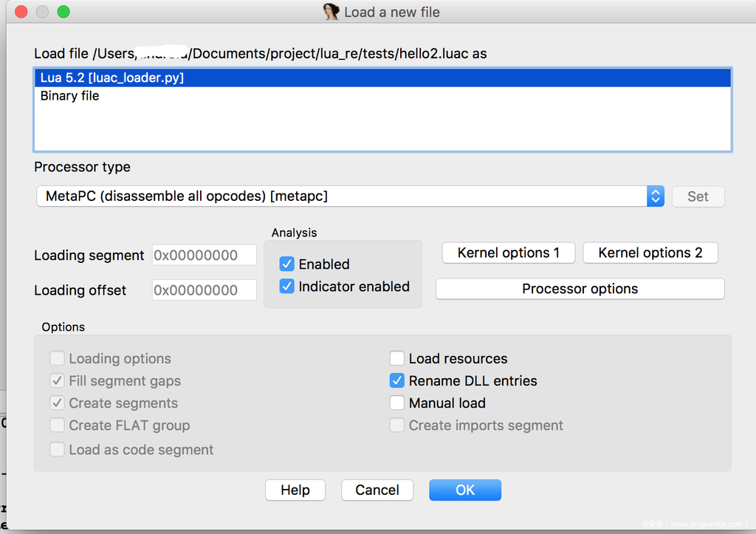Image resolution: width=756 pixels, height=534 pixels.
Task: Confirm loading with the OK button
Action: pyautogui.click(x=465, y=490)
